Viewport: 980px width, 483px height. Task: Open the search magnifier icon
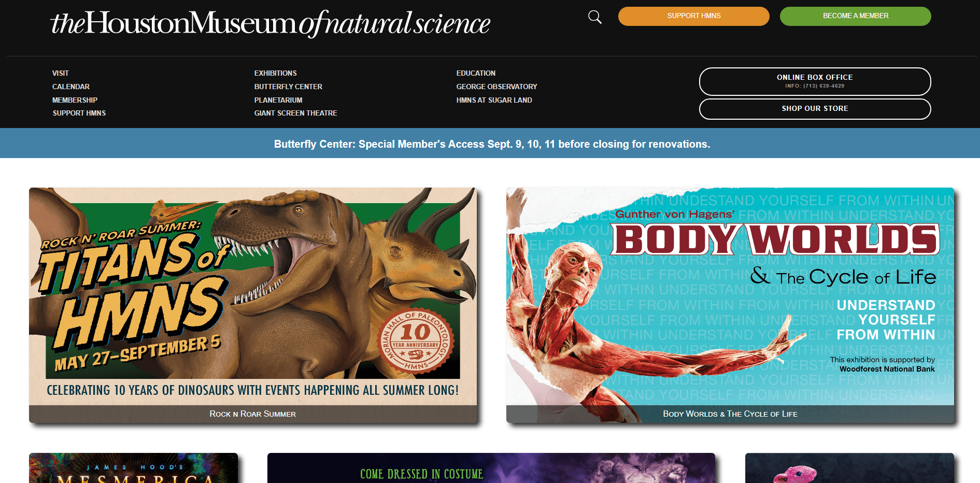tap(595, 17)
